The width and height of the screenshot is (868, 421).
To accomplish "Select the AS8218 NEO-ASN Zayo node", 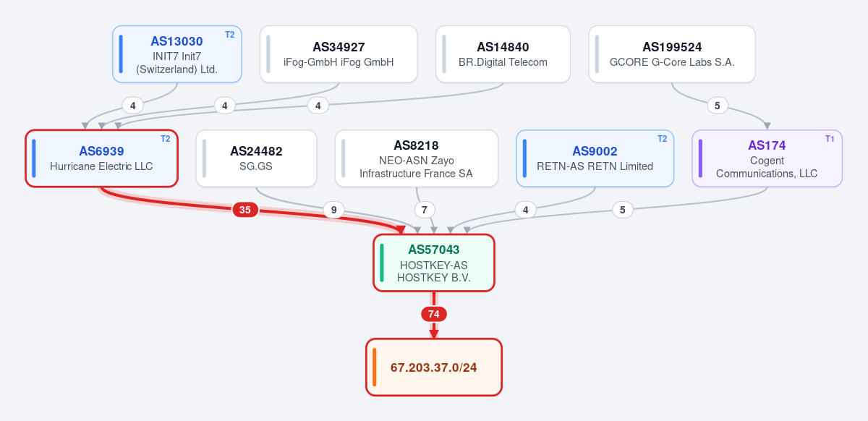I will tap(417, 158).
